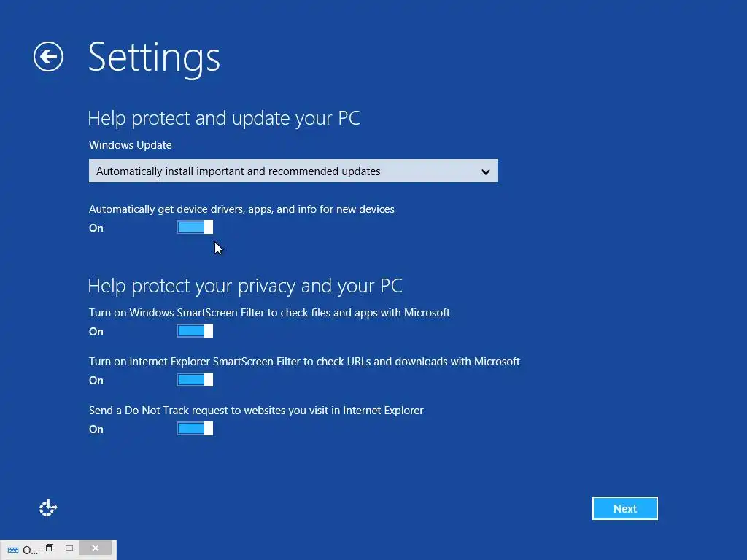Open the Windows Update dropdown
747x560 pixels.
pyautogui.click(x=293, y=171)
